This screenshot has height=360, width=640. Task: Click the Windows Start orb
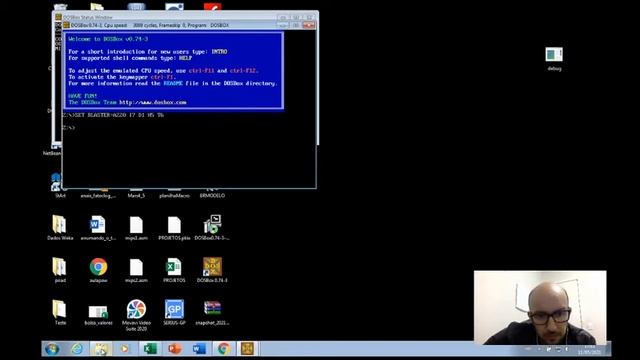click(52, 349)
